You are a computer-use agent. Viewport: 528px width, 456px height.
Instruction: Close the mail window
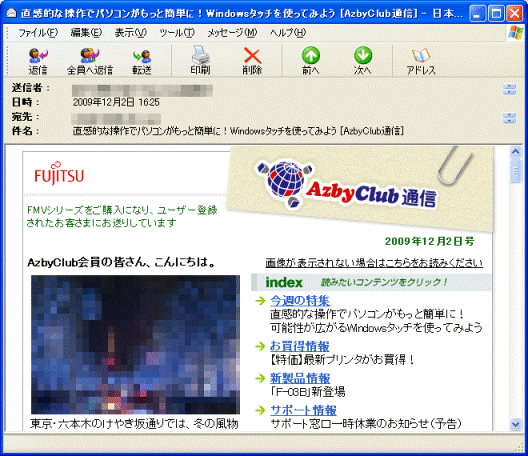pos(515,14)
